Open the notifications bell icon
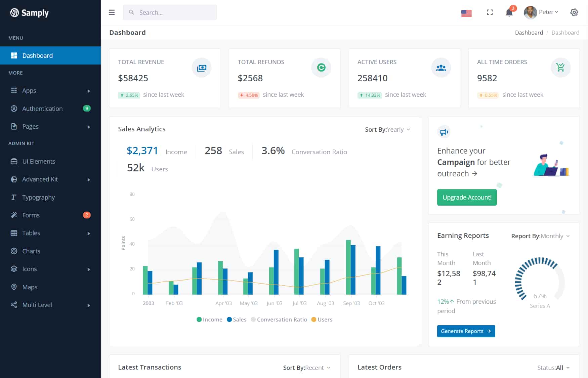The height and width of the screenshot is (378, 588). pos(509,12)
